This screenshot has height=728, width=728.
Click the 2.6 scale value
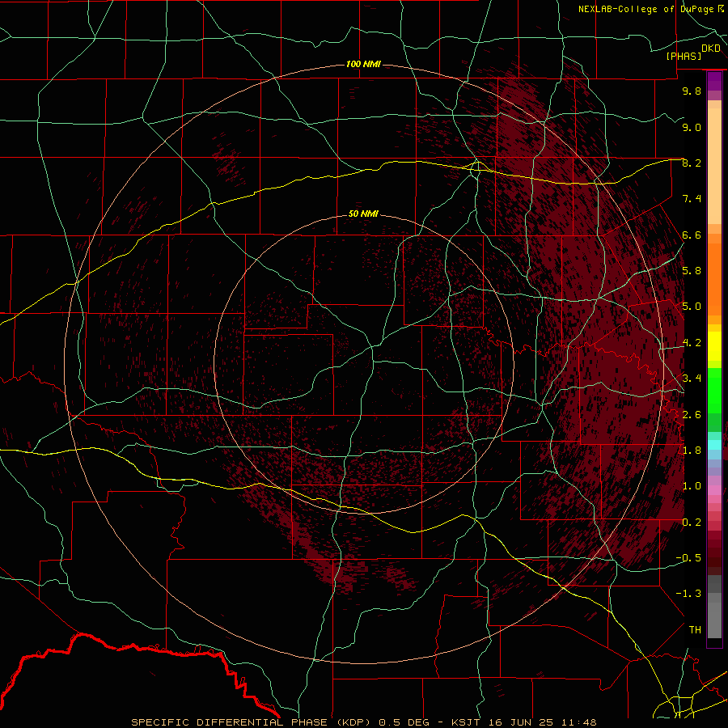pyautogui.click(x=692, y=414)
